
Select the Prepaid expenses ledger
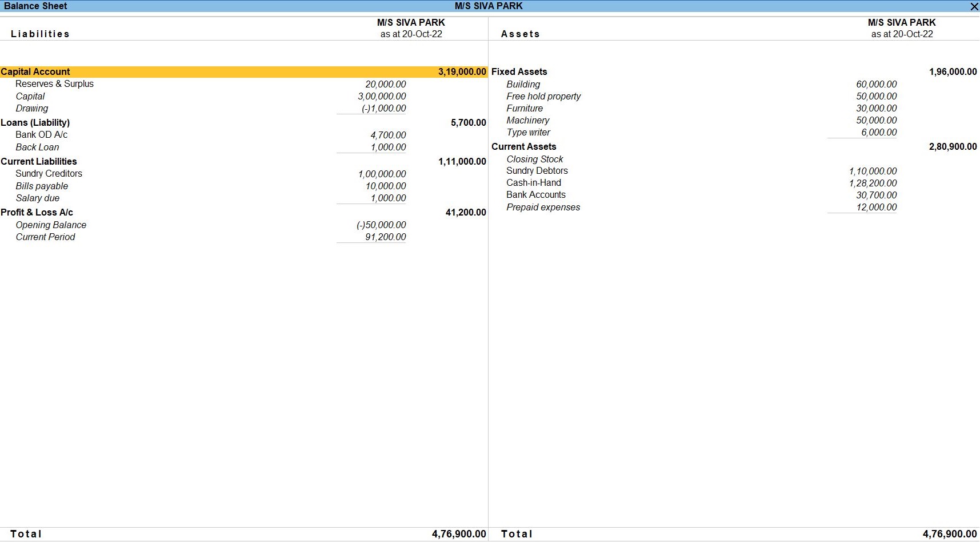point(543,208)
